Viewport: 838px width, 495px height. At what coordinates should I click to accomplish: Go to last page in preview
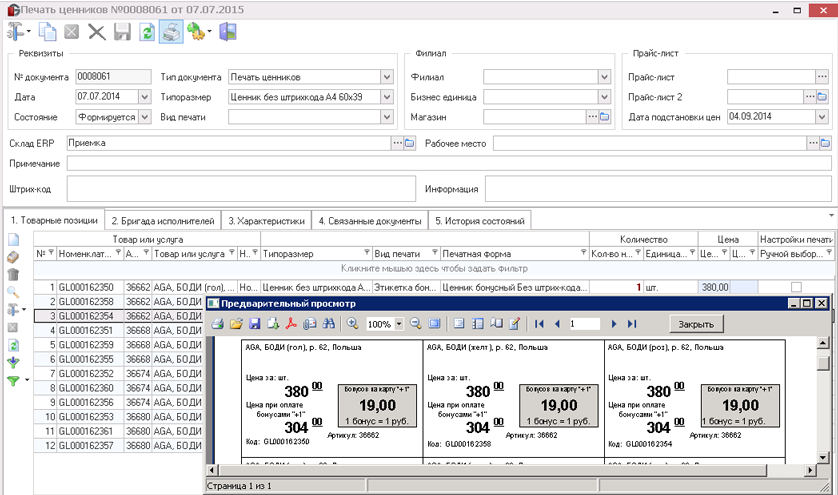pyautogui.click(x=632, y=324)
